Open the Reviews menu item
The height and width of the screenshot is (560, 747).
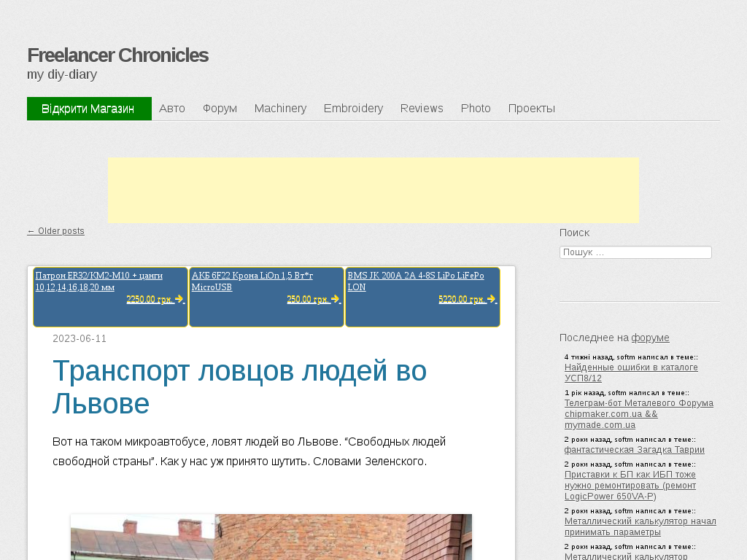tap(422, 109)
